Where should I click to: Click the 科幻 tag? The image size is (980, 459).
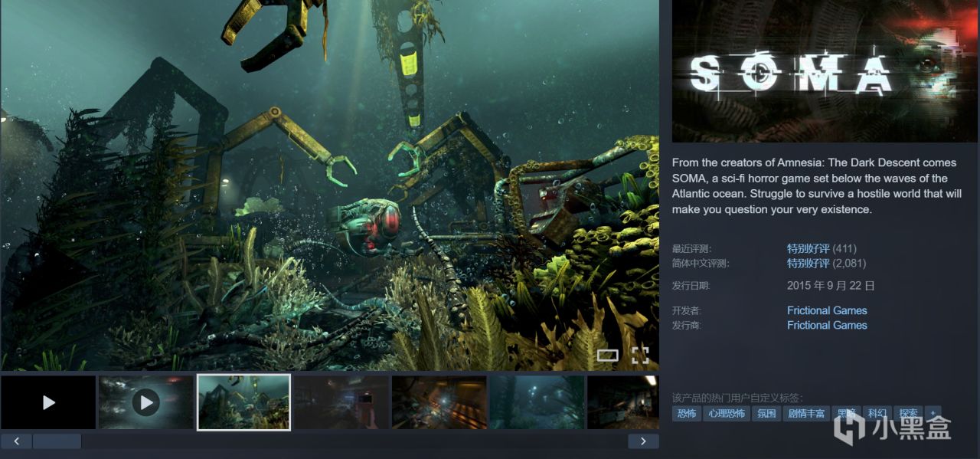pyautogui.click(x=877, y=414)
